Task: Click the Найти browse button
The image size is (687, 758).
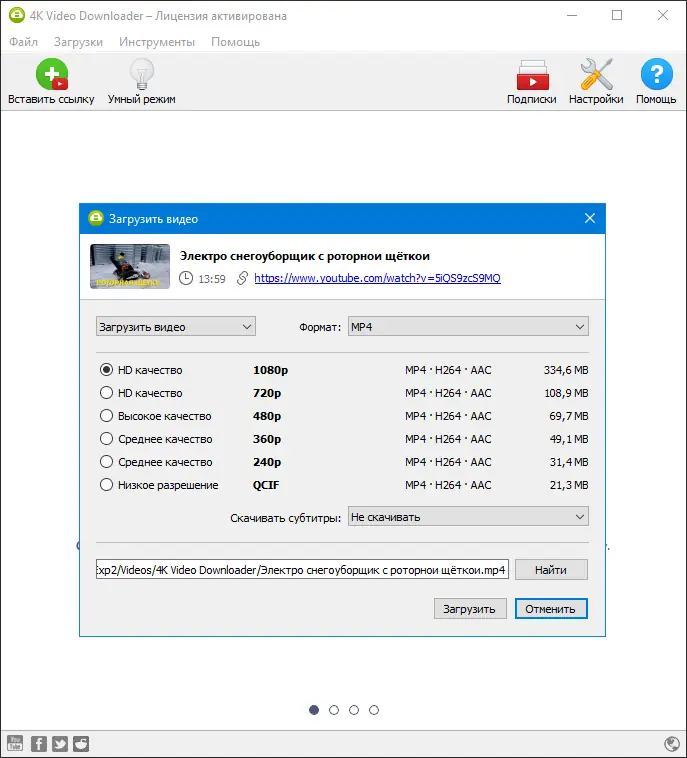Action: click(x=551, y=570)
